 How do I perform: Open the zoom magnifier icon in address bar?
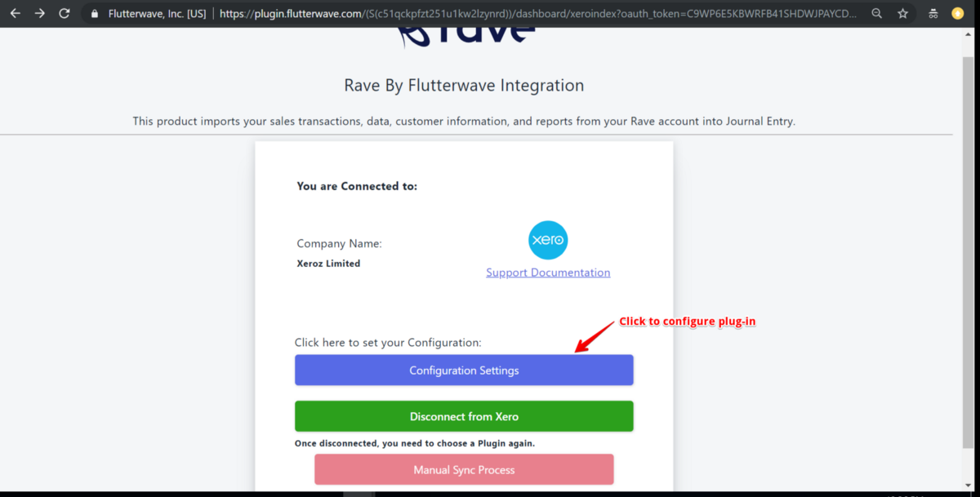click(x=877, y=14)
